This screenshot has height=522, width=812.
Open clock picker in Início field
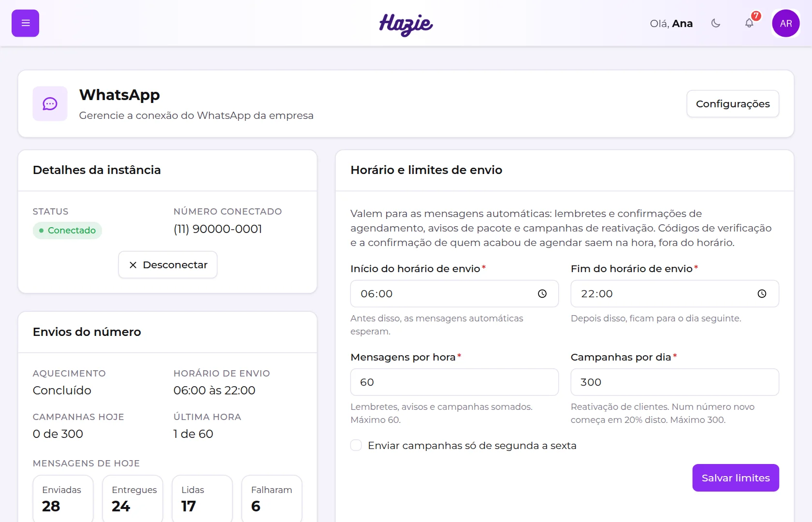coord(542,294)
